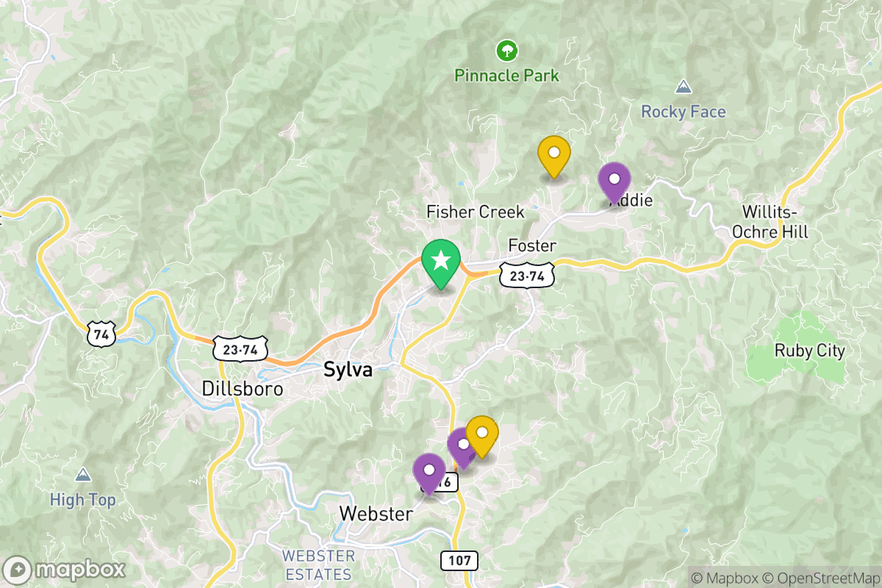Click the High Top mountain peak icon
Viewport: 882px width, 588px height.
coord(83,475)
